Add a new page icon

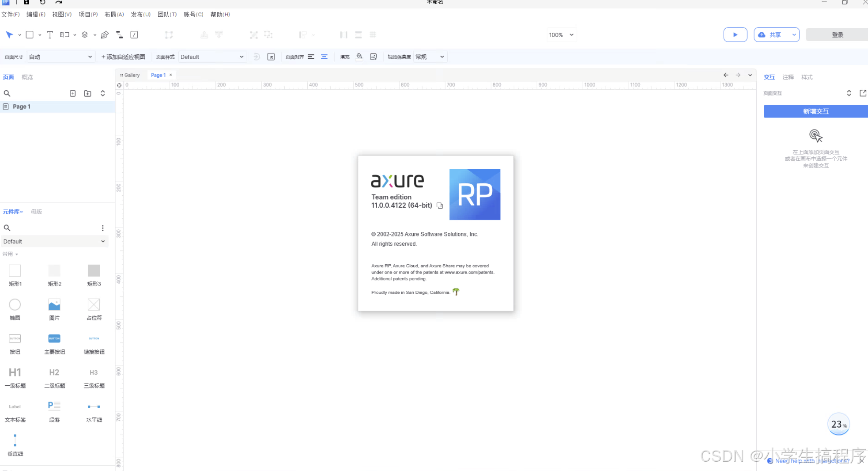click(73, 93)
